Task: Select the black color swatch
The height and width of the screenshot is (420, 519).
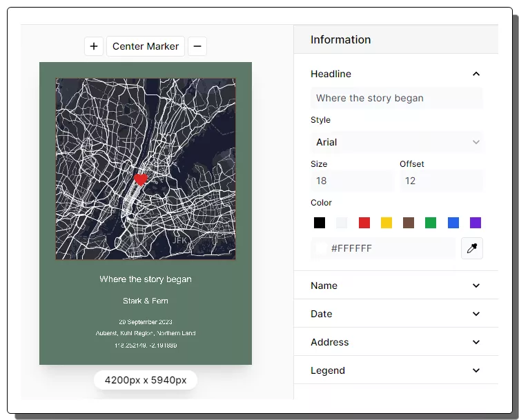Action: pos(320,223)
